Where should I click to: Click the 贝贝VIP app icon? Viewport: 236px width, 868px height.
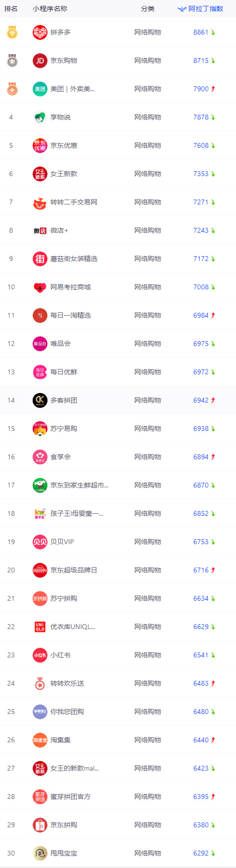point(40,542)
